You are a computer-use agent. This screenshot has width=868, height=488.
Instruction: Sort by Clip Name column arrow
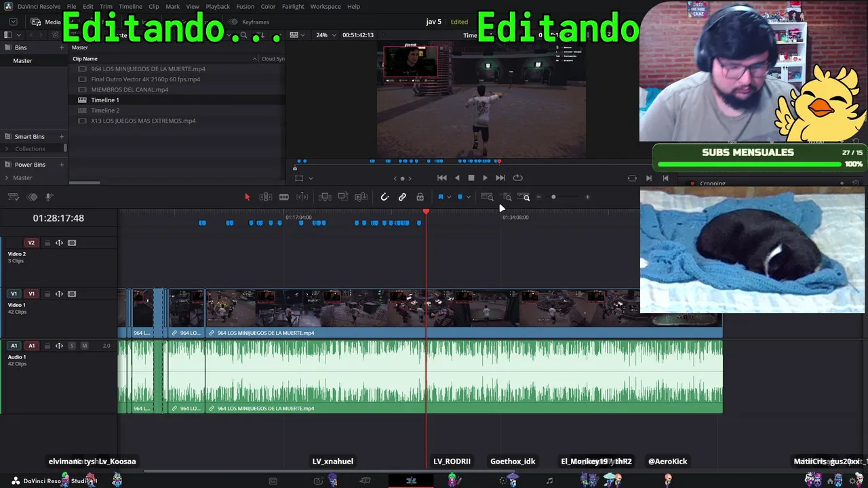click(x=255, y=59)
